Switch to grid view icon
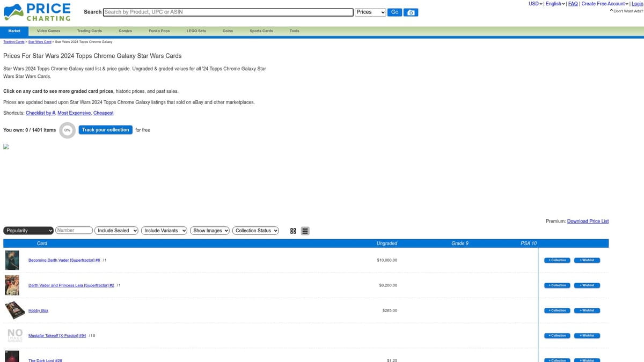Image resolution: width=644 pixels, height=362 pixels. 293,231
